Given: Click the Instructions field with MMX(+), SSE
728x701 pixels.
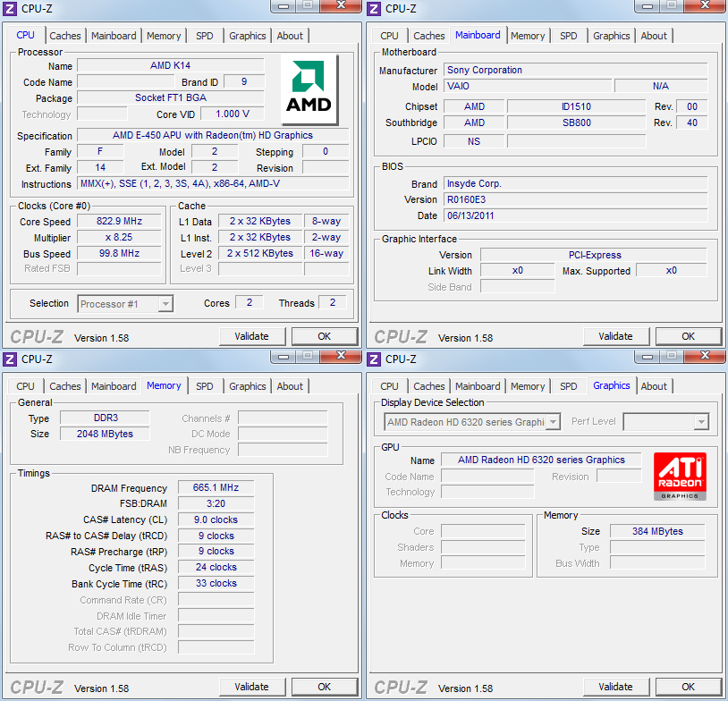Looking at the screenshot, I should pyautogui.click(x=213, y=183).
